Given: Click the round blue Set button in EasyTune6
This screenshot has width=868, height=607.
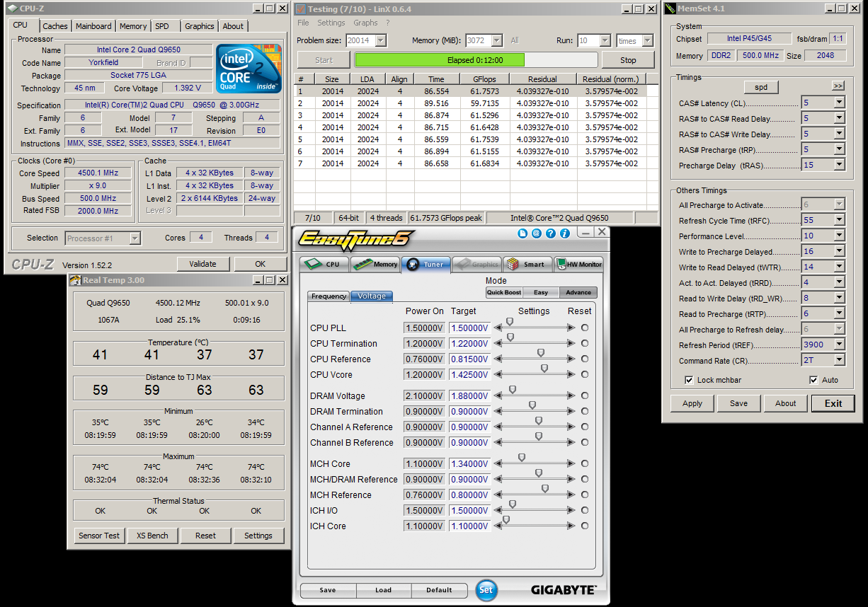Looking at the screenshot, I should [486, 590].
